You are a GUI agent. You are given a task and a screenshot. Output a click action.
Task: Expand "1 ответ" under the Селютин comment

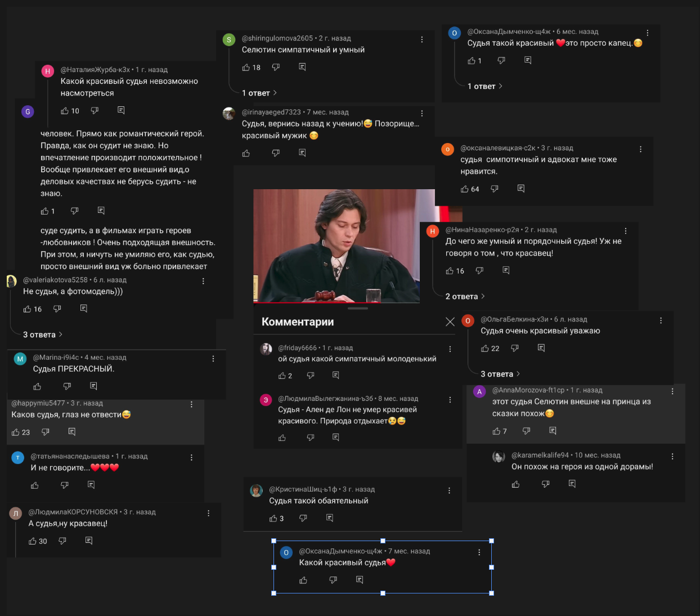coord(259,93)
